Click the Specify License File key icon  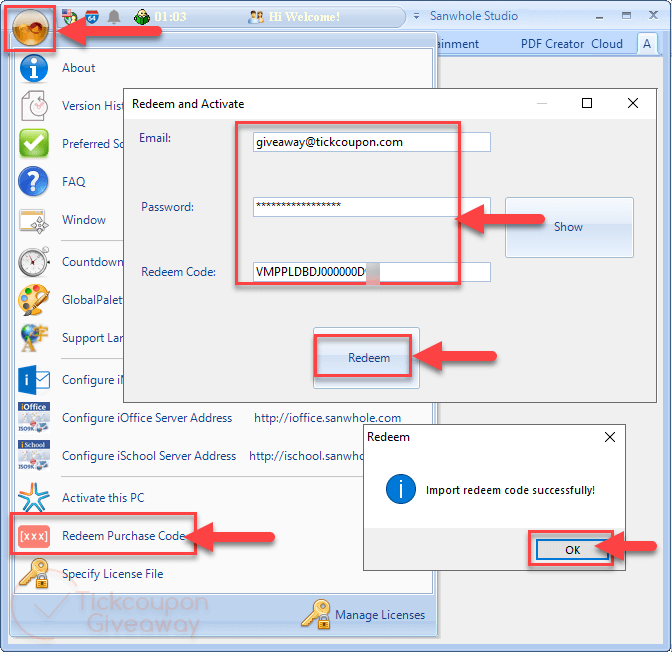(34, 573)
